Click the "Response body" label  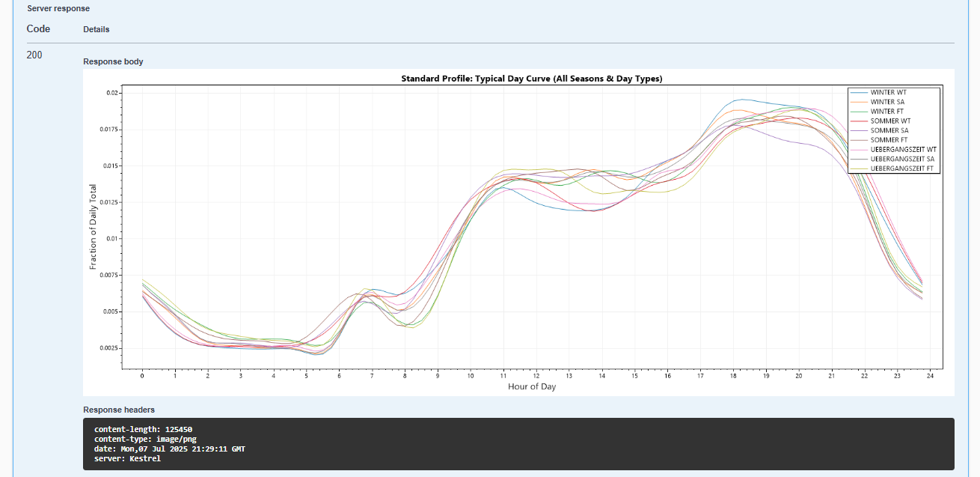pyautogui.click(x=113, y=61)
